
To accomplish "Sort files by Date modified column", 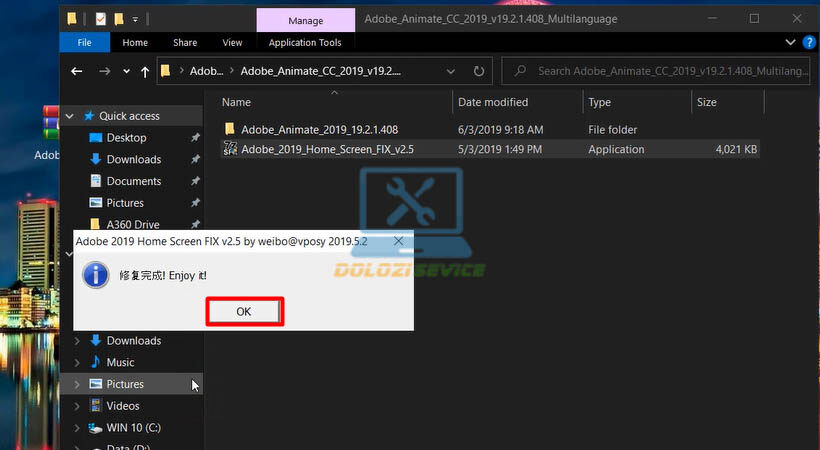I will [493, 102].
